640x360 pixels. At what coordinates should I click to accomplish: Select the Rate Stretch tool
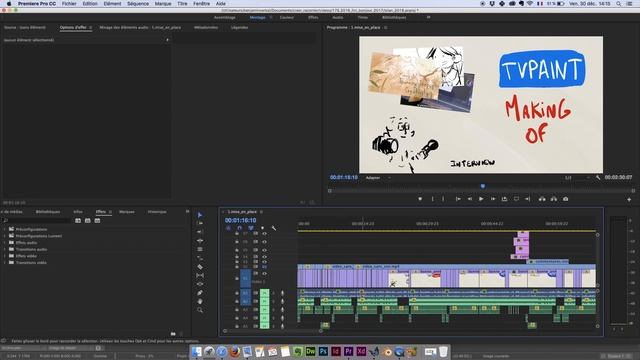(200, 258)
